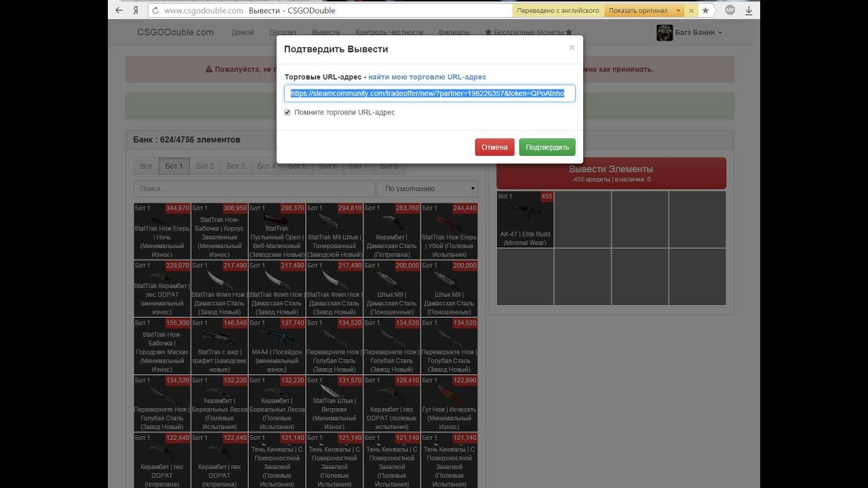Open the Депозит menu item
This screenshot has height=488, width=868.
283,33
